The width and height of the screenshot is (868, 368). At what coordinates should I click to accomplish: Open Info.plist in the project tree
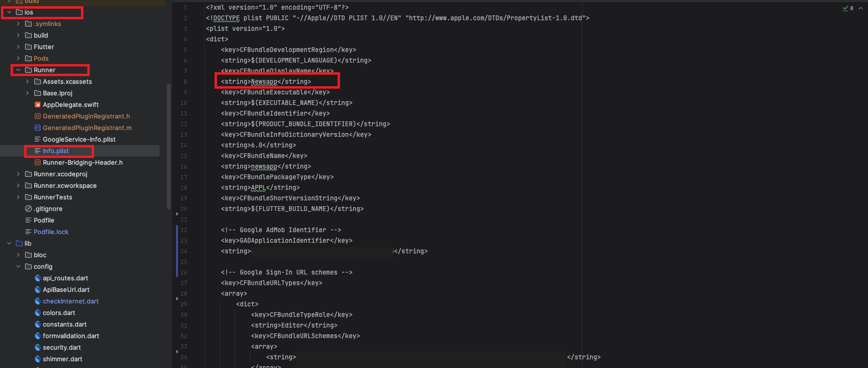pyautogui.click(x=55, y=151)
